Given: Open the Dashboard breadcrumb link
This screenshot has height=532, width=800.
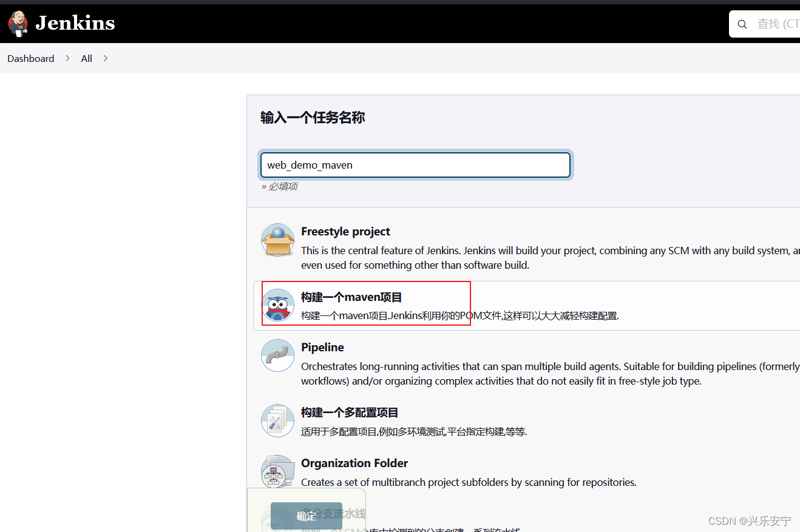Looking at the screenshot, I should [x=30, y=58].
